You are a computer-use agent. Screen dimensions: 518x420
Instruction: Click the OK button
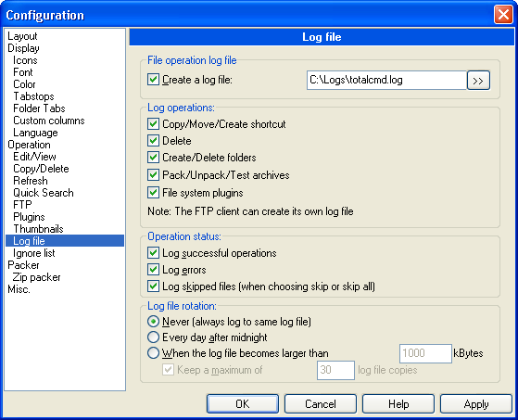pos(243,404)
